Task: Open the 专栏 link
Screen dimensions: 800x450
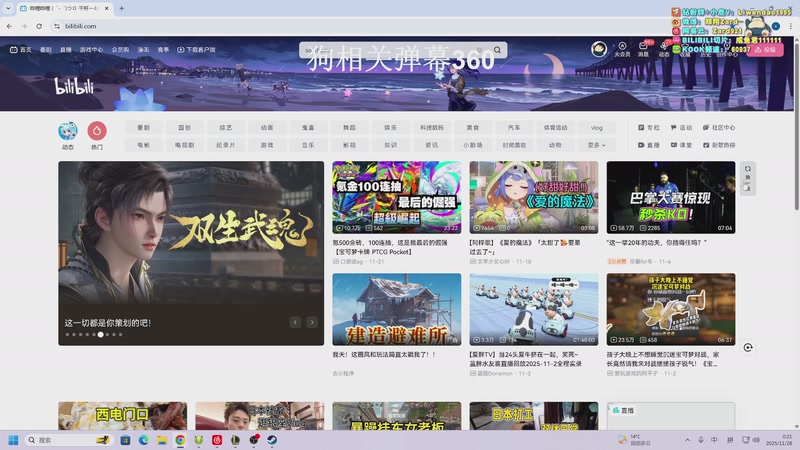Action: [648, 128]
